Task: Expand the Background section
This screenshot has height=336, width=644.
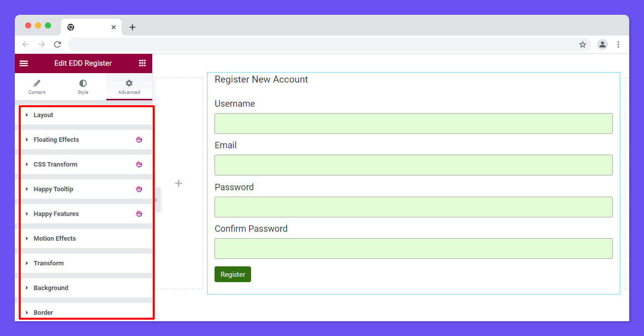Action: pyautogui.click(x=51, y=288)
